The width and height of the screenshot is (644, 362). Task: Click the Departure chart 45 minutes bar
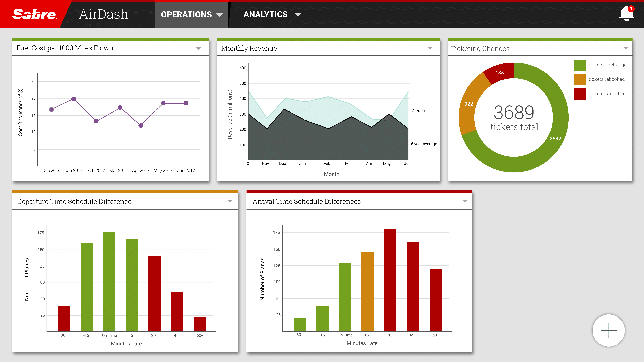click(177, 312)
